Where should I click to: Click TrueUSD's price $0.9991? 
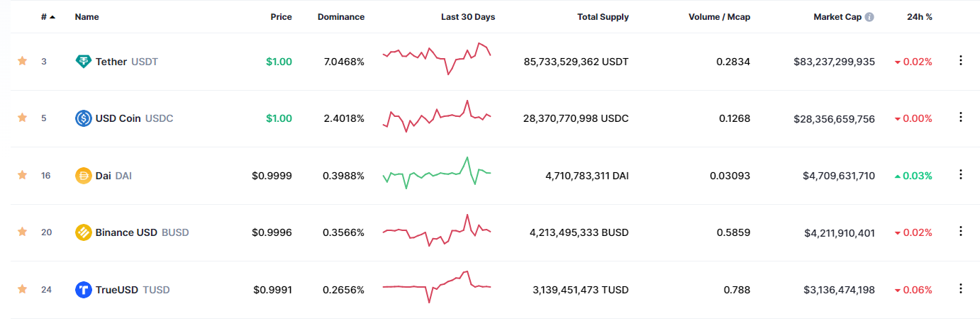point(272,289)
